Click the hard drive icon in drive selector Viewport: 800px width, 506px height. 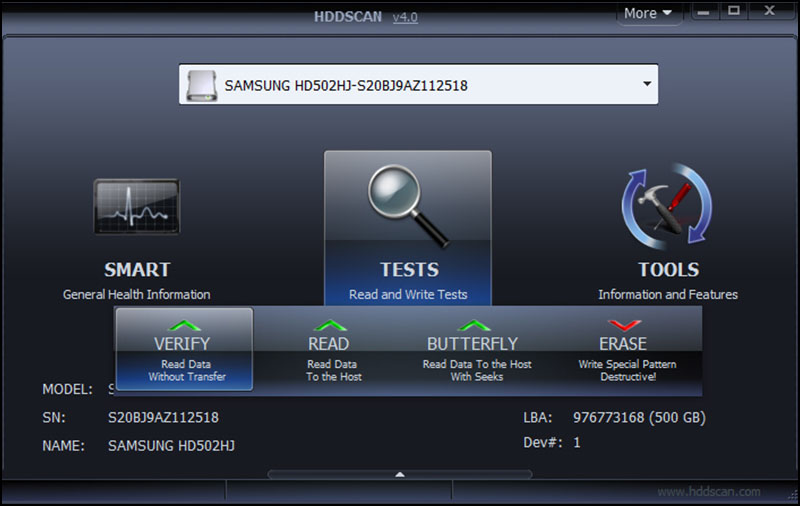202,85
